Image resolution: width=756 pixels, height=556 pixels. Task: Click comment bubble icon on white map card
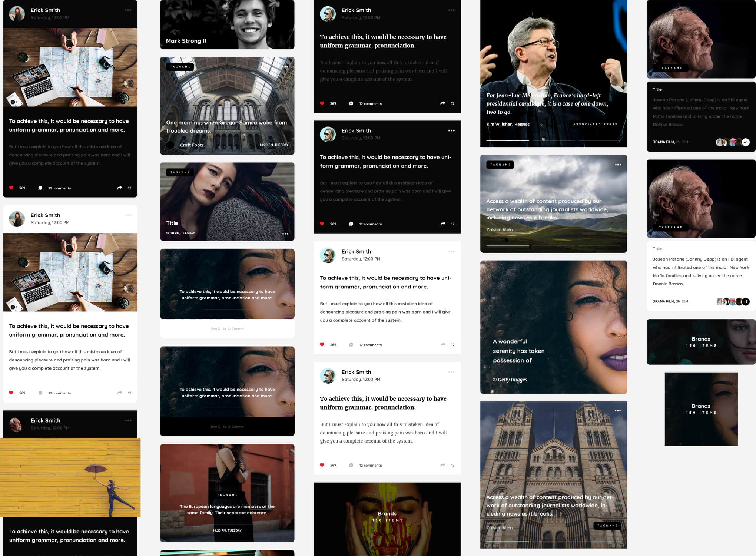click(x=40, y=393)
